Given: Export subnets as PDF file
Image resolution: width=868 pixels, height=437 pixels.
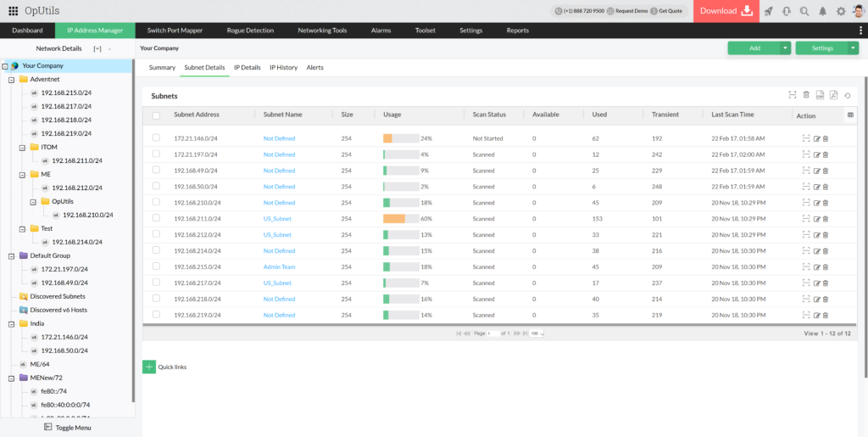Looking at the screenshot, I should (833, 95).
